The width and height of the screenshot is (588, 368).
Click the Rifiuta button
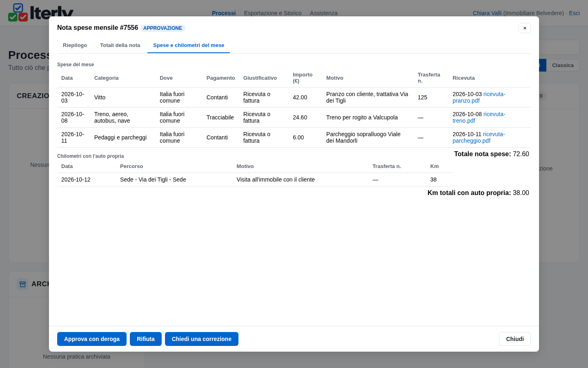coord(146,339)
